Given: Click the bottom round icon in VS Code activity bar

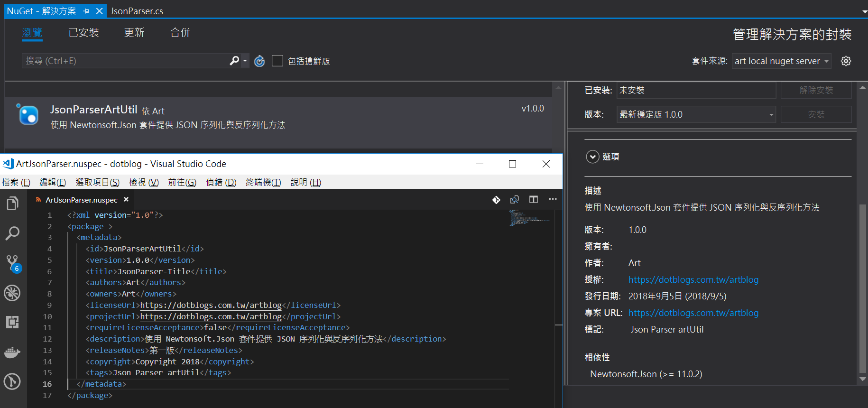Looking at the screenshot, I should [12, 381].
